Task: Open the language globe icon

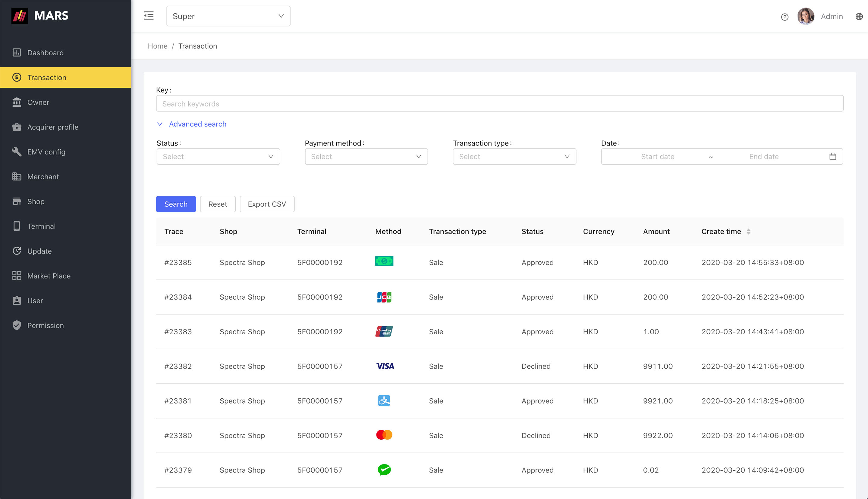Action: tap(859, 17)
